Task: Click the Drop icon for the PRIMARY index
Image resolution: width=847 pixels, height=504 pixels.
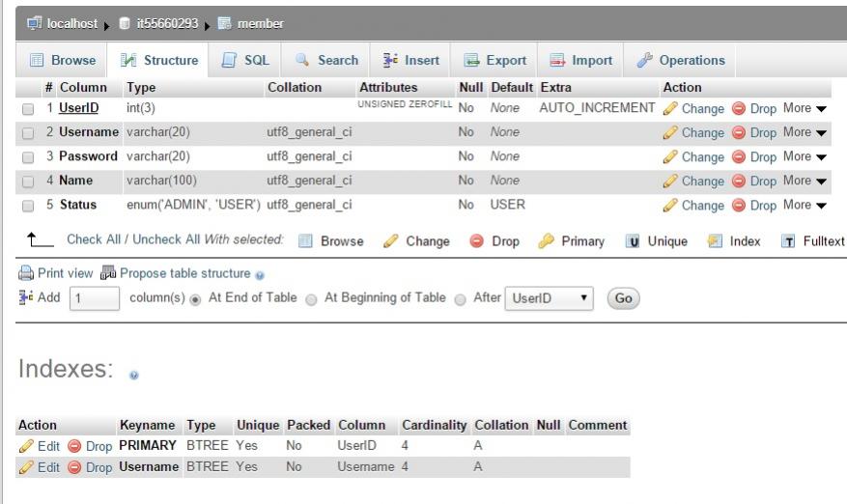Action: click(74, 446)
